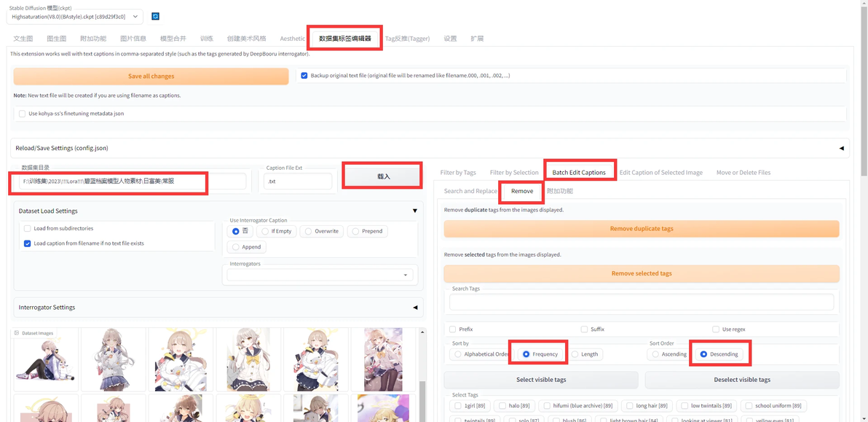Click Deselect visible tags button
Screen dimensions: 868x422
742,380
